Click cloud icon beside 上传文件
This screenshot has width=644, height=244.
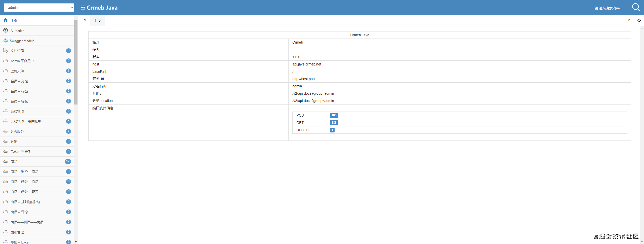6,71
